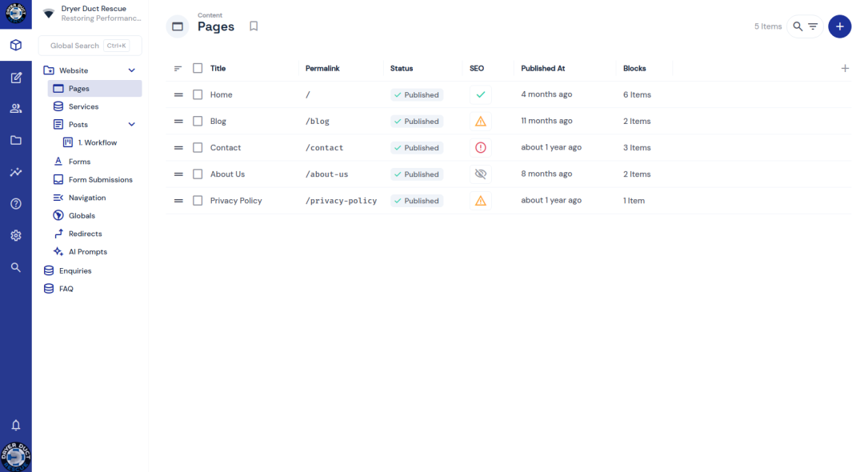The image size is (868, 472).
Task: Tick the select-all checkbox in header
Action: coord(198,69)
